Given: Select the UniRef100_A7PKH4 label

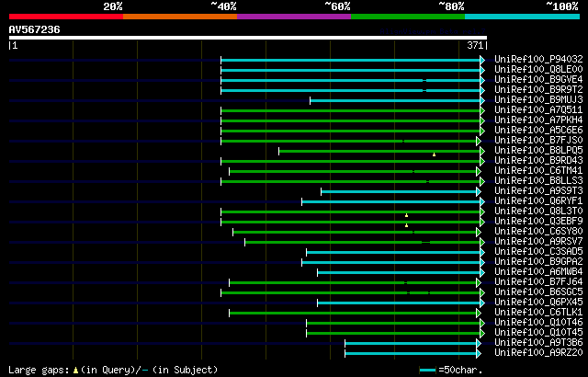Looking at the screenshot, I should [538, 120].
